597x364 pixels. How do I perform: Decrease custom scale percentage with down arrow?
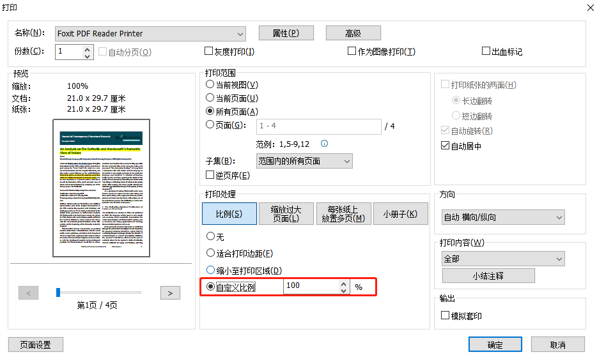pyautogui.click(x=343, y=291)
